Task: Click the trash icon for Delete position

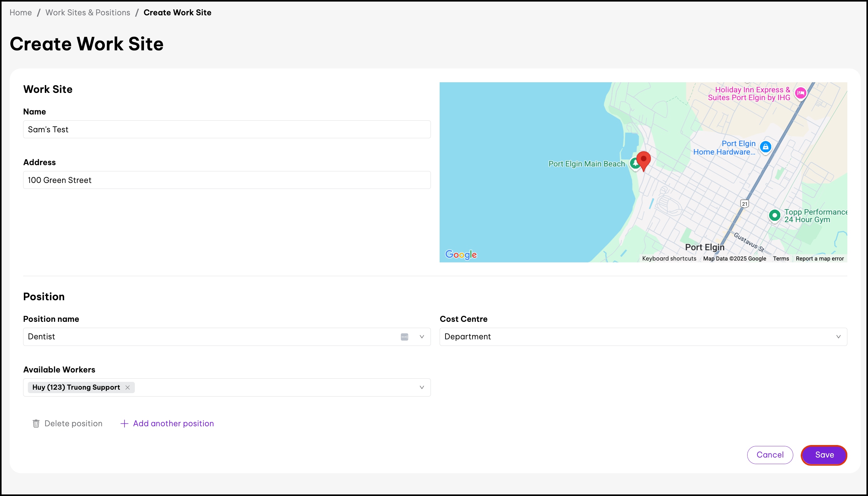Action: point(36,423)
